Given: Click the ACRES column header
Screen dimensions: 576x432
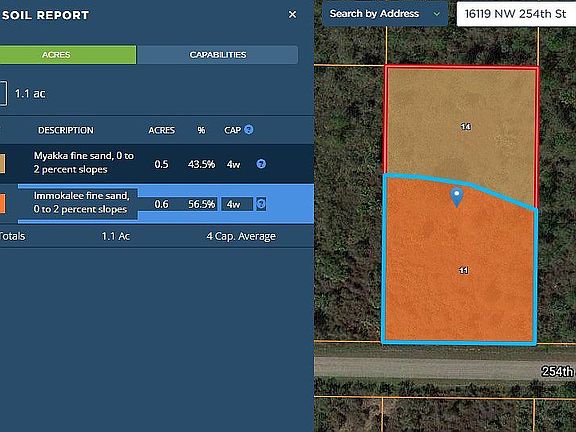Looking at the screenshot, I should pyautogui.click(x=162, y=130).
